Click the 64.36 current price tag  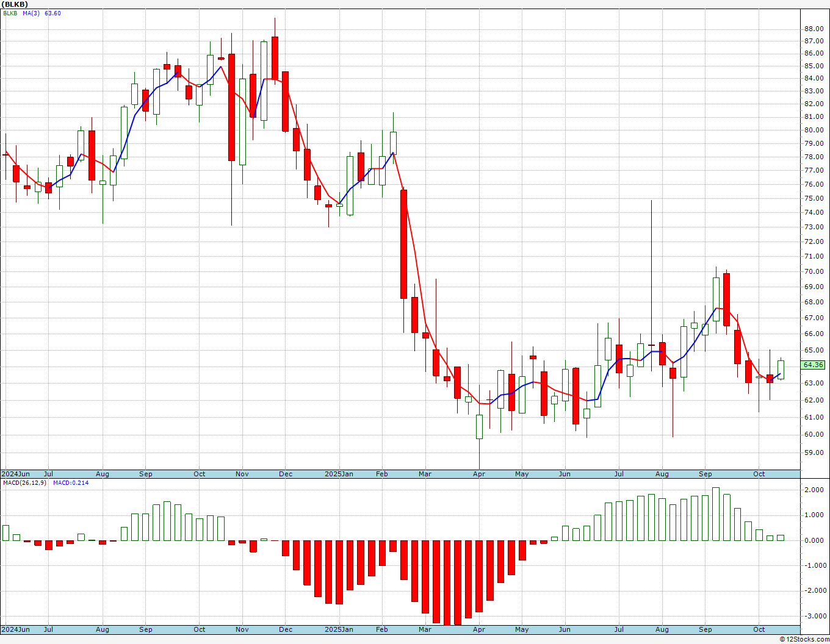[x=813, y=365]
